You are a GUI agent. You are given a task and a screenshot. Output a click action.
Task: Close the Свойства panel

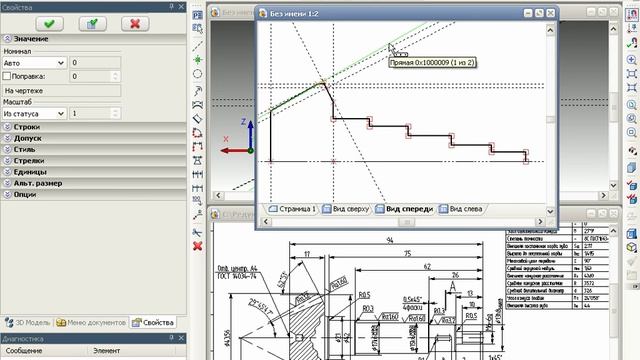(182, 7)
